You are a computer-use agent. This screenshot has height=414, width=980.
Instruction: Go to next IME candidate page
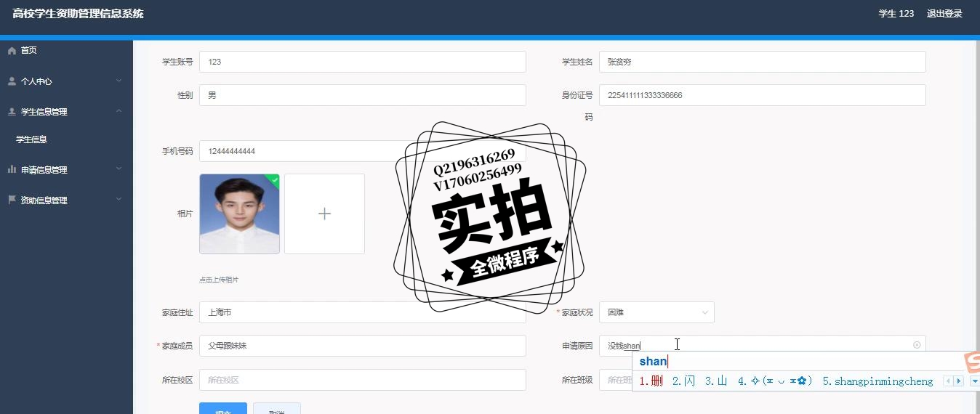tap(958, 381)
